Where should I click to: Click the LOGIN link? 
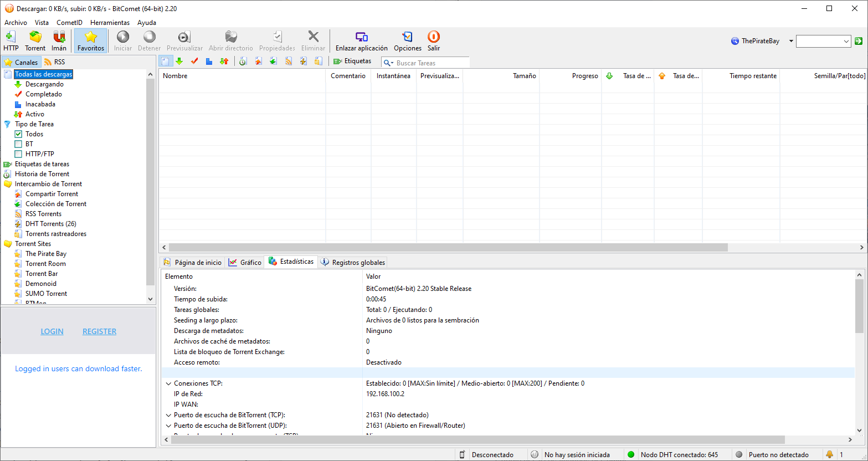pyautogui.click(x=52, y=331)
